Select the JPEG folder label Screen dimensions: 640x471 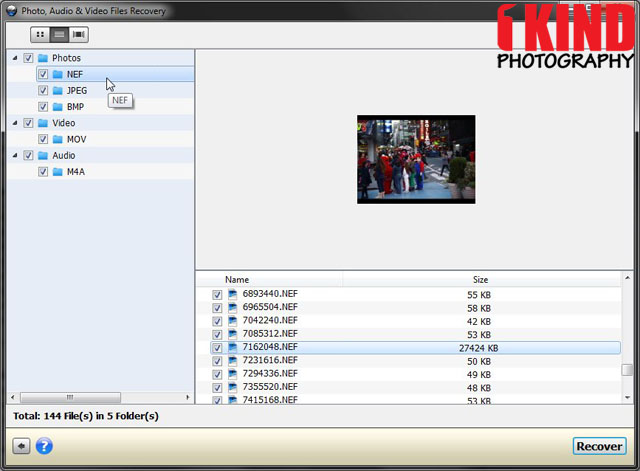[77, 91]
